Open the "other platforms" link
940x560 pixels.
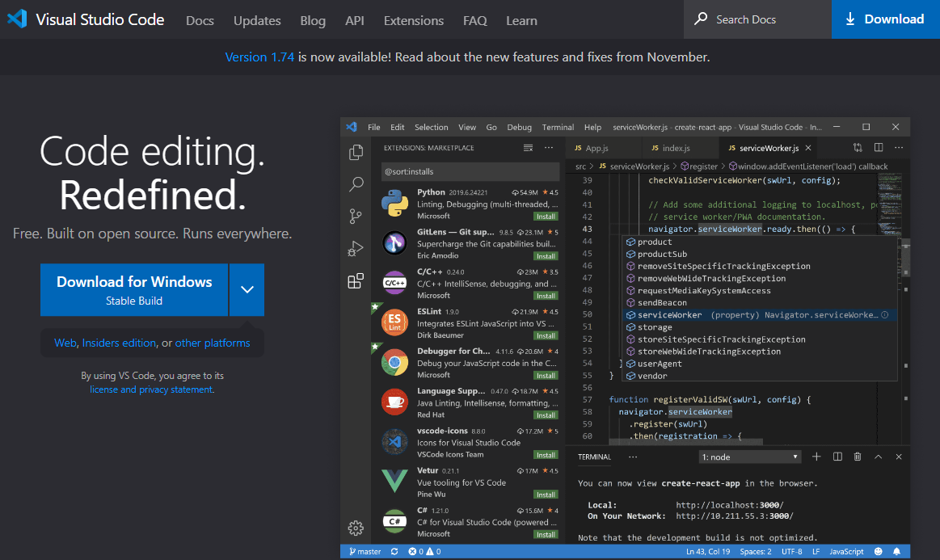tap(213, 343)
